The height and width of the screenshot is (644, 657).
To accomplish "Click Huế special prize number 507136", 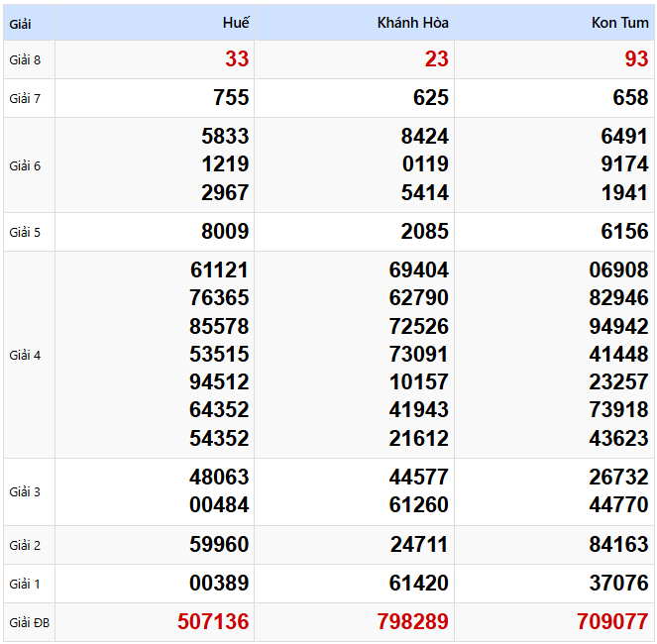I will coord(213,622).
